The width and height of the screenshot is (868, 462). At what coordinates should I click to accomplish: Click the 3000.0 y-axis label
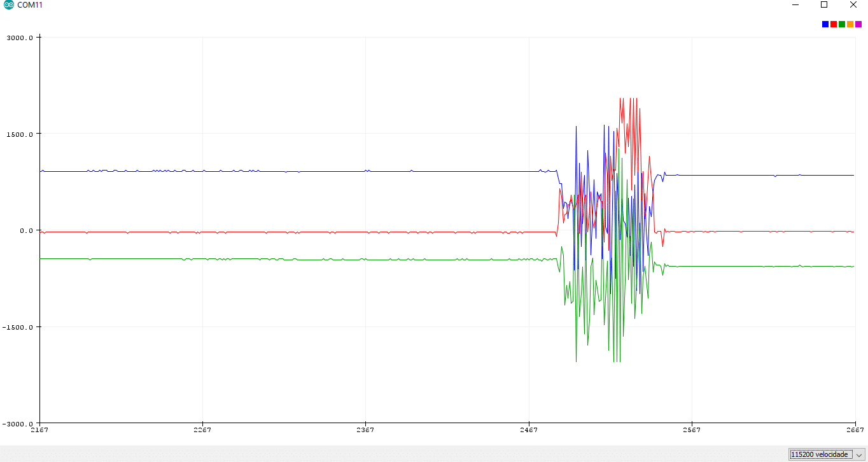pyautogui.click(x=20, y=38)
